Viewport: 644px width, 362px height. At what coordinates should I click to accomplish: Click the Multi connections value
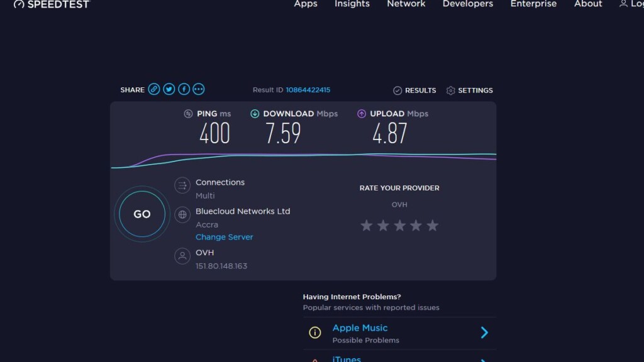point(205,195)
